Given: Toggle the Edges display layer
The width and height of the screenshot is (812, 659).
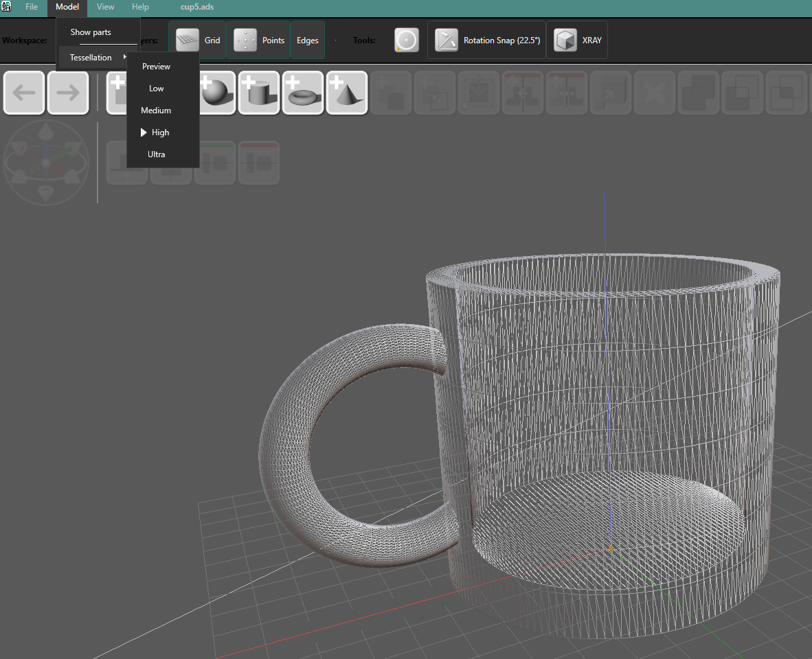Looking at the screenshot, I should point(307,40).
